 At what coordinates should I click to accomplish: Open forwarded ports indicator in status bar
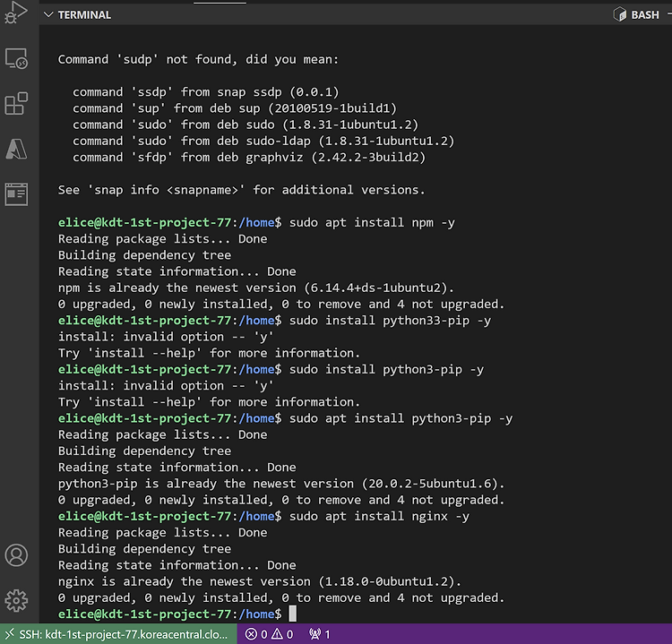click(320, 634)
